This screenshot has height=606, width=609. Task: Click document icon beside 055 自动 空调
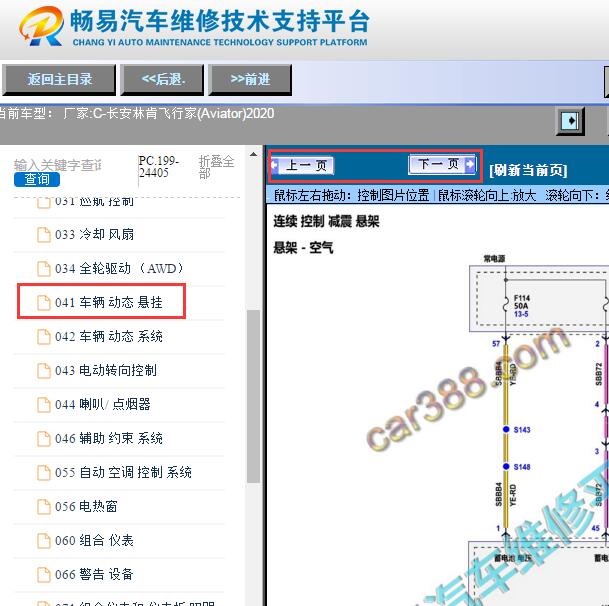click(44, 473)
